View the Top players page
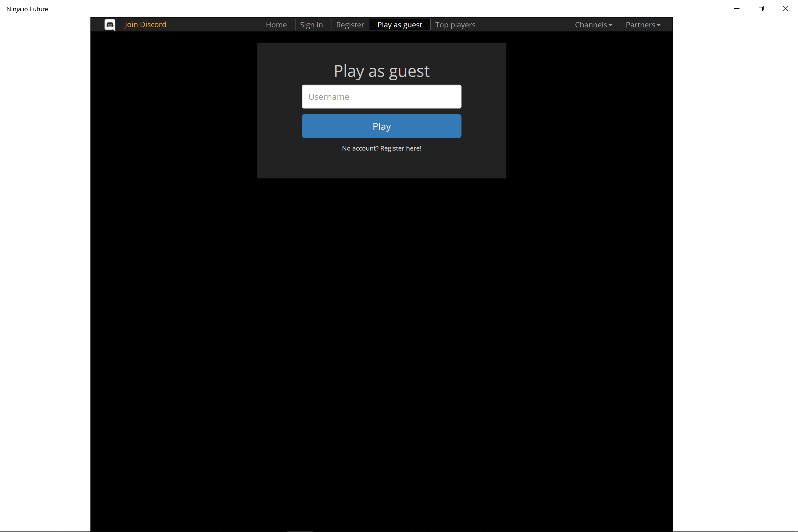Screen dimensions: 798x532 455,25
